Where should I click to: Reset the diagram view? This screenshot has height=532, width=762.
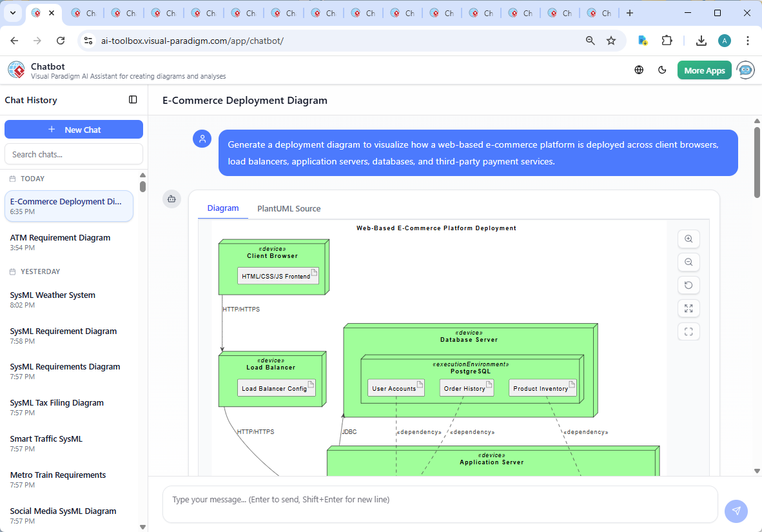[689, 285]
